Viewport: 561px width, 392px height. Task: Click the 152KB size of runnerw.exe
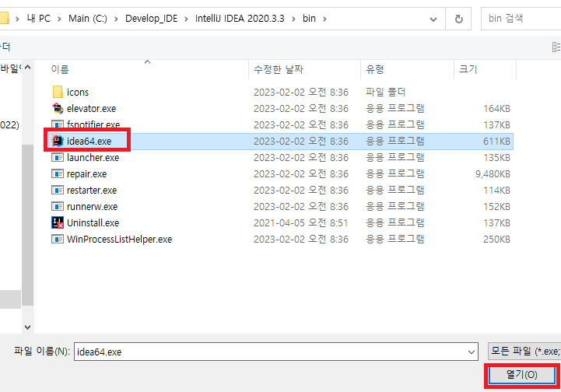pyautogui.click(x=496, y=207)
